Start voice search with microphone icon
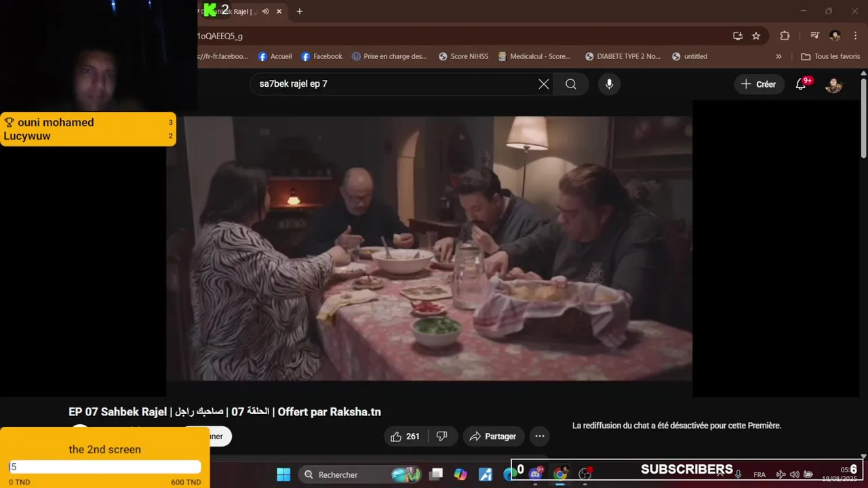This screenshot has width=868, height=488. pyautogui.click(x=609, y=84)
